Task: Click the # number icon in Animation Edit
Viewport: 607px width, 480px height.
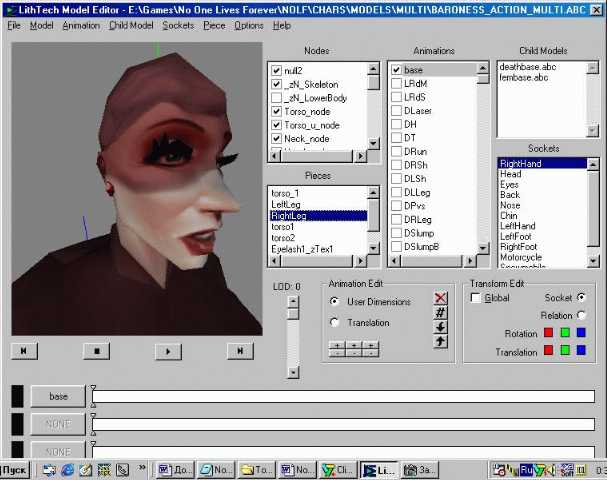Action: (x=440, y=312)
